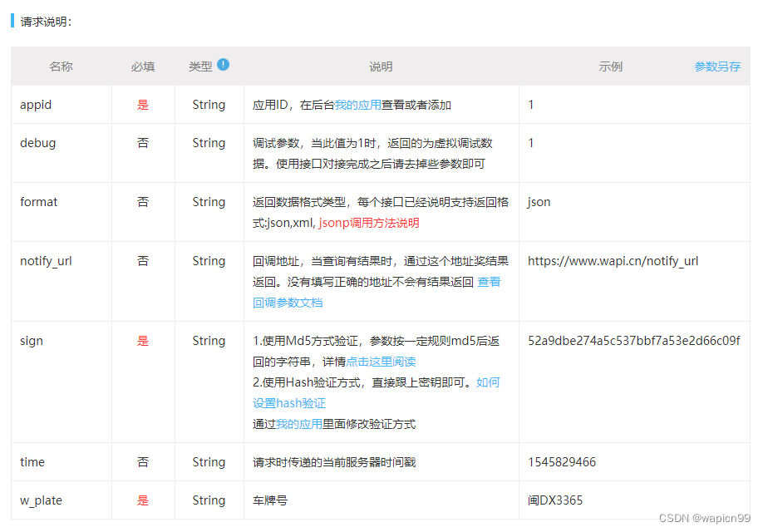This screenshot has width=763, height=532.
Task: Click 否 in the notify_url row
Action: click(143, 261)
